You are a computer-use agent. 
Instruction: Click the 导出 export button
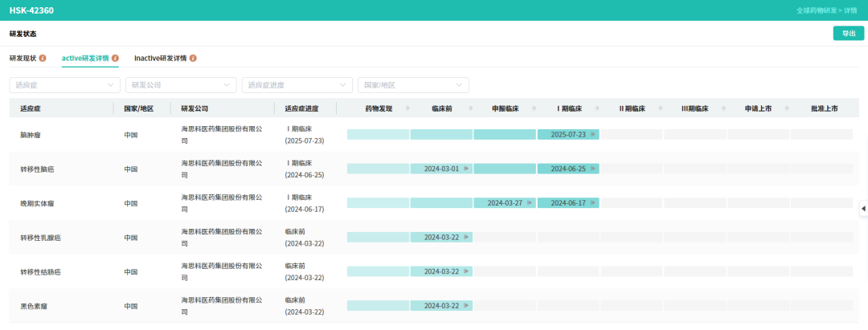click(848, 34)
